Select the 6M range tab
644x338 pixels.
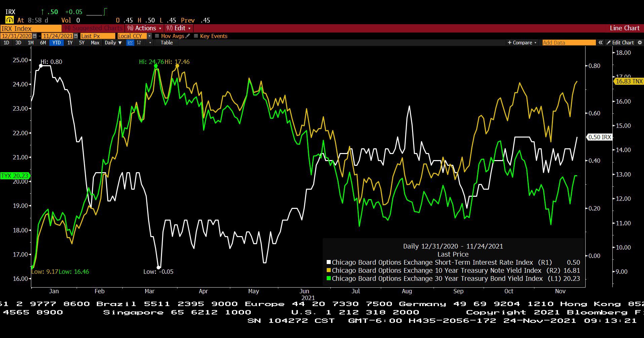43,43
